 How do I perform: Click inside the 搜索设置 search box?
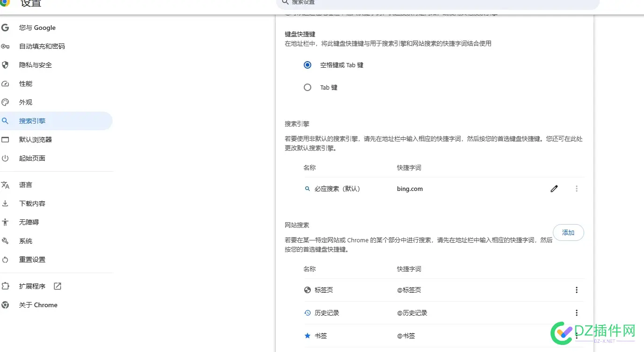(421, 3)
